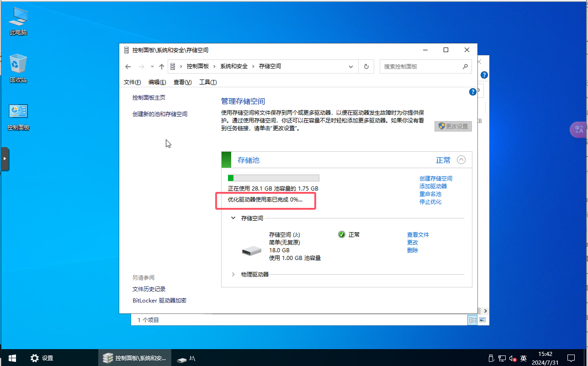The width and height of the screenshot is (588, 366).
Task: Open the blue help question mark icon
Action: 473,92
